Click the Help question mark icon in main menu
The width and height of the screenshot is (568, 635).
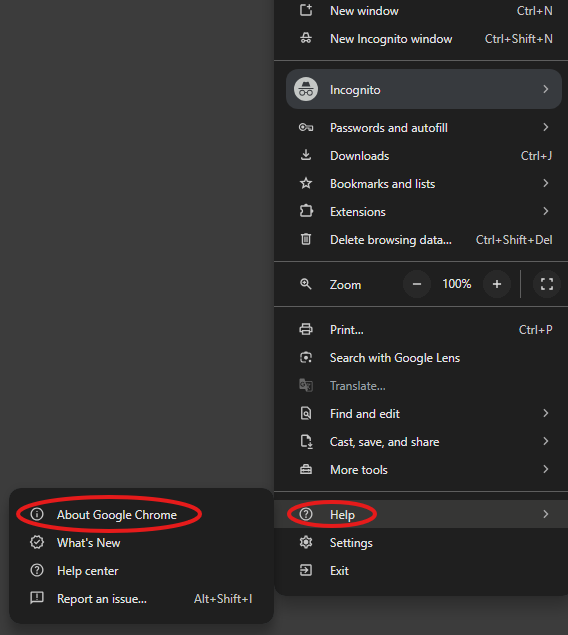(306, 514)
